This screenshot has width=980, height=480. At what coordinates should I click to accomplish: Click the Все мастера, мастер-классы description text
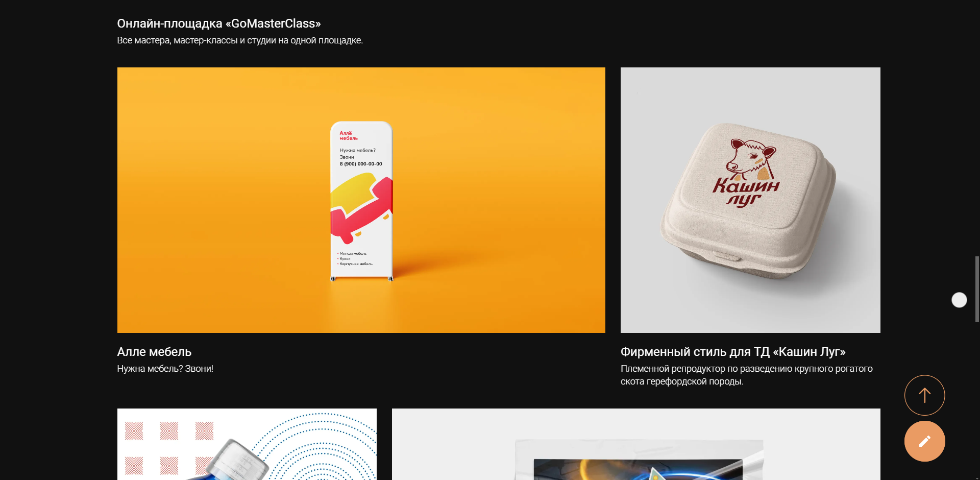click(240, 40)
